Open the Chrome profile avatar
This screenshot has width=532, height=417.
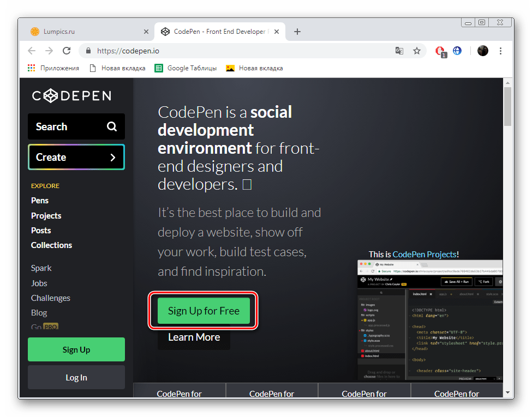pyautogui.click(x=483, y=50)
